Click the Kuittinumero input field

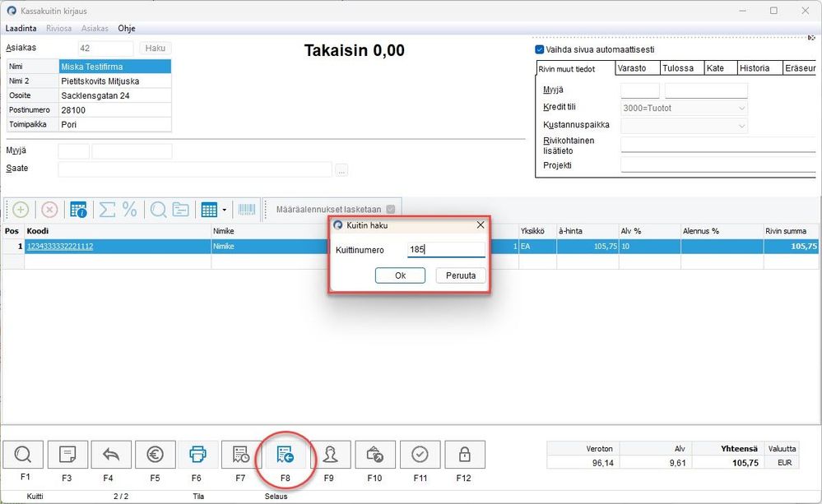(446, 250)
